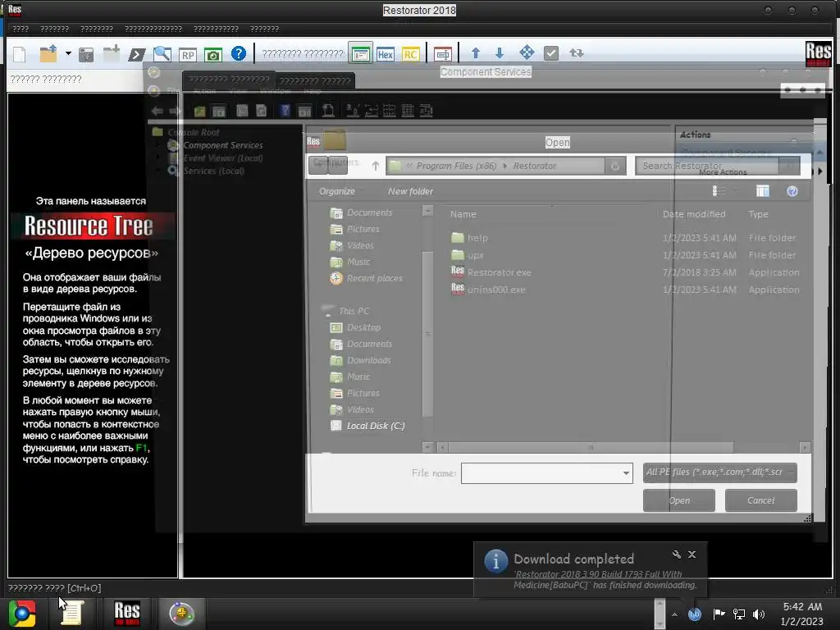
Task: Close the Download completed notification
Action: tap(692, 555)
